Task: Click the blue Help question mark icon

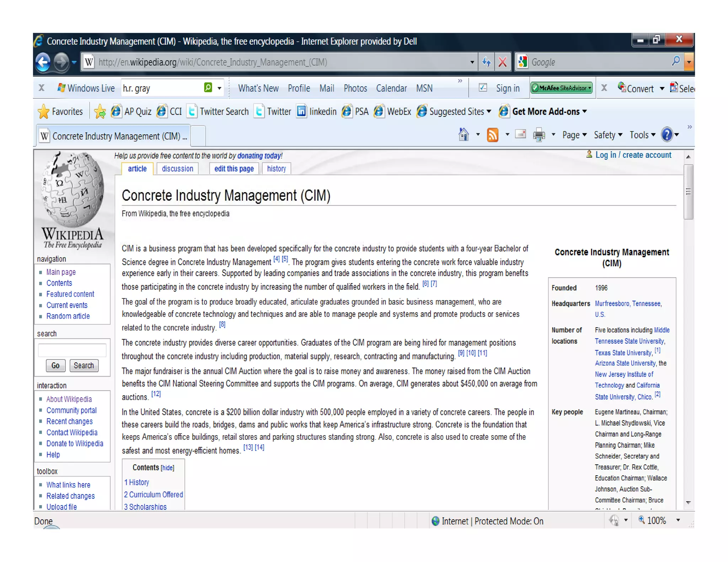Action: pyautogui.click(x=667, y=135)
